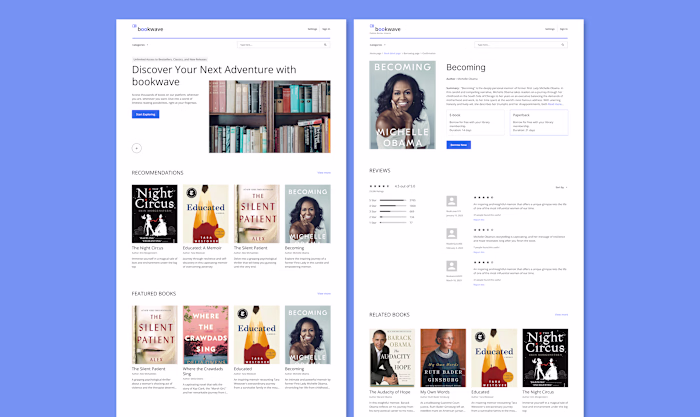
Task: Click search magnifier icon on Becoming detail page
Action: (562, 45)
